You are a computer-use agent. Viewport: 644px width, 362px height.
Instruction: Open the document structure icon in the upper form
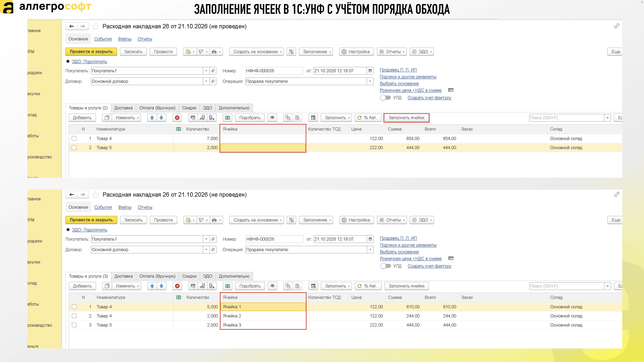pos(291,52)
